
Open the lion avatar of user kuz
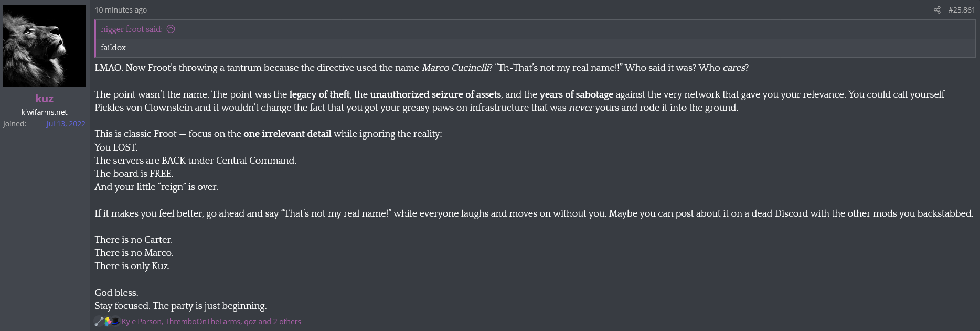tap(44, 46)
